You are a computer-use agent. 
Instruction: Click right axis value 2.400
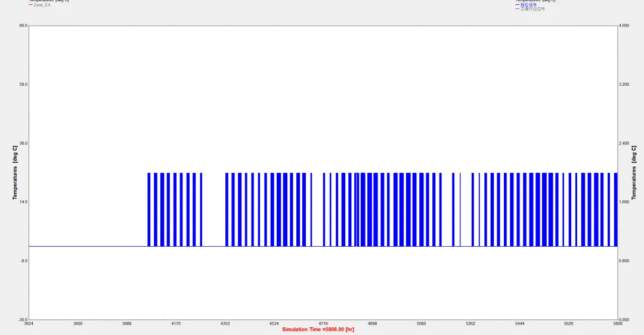pos(624,143)
